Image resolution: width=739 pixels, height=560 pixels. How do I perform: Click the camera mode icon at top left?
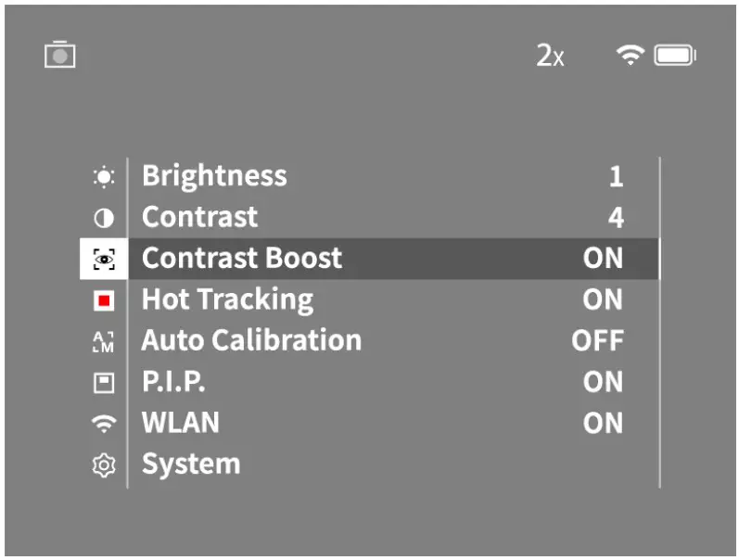tap(59, 56)
